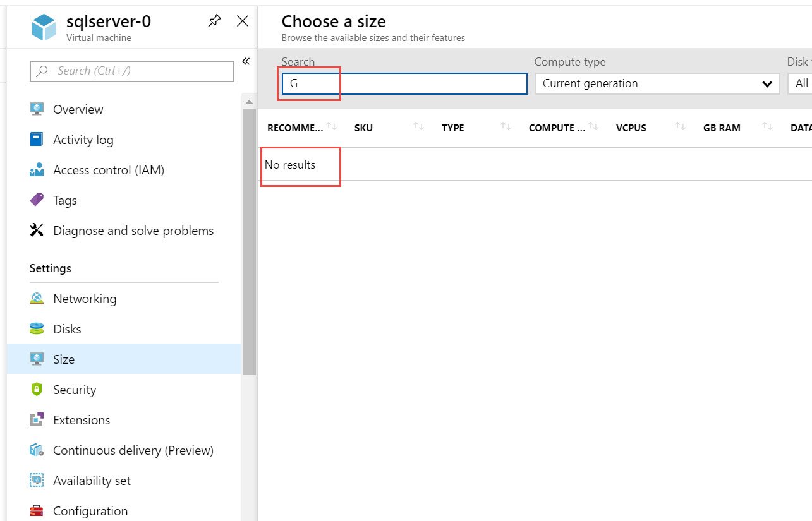812x521 pixels.
Task: Click the Extensions icon
Action: (x=37, y=420)
